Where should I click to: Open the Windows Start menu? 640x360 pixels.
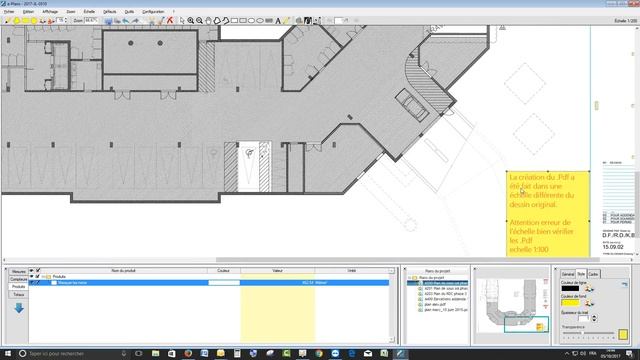point(8,353)
